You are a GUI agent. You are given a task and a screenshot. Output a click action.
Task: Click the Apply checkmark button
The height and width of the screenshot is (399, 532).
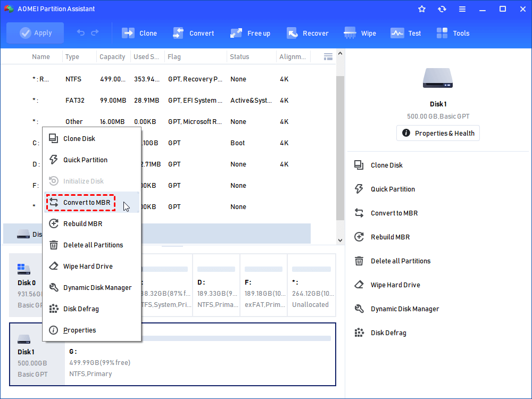[35, 33]
